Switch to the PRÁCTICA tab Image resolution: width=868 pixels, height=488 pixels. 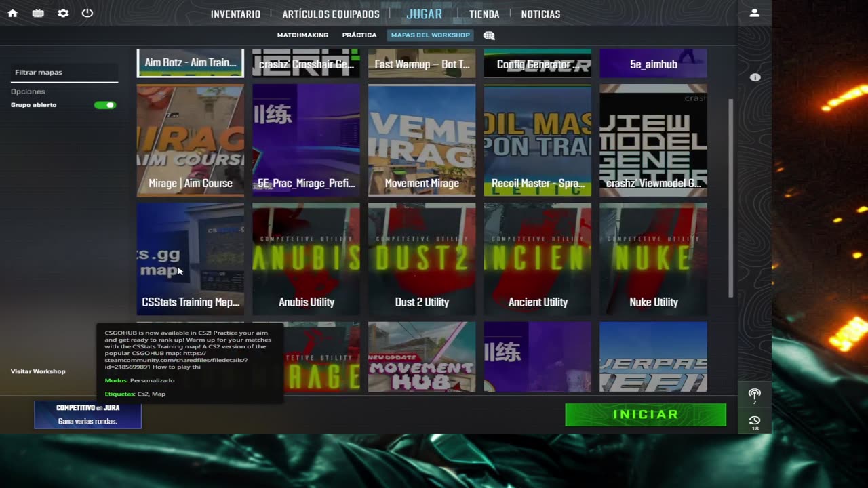point(359,35)
